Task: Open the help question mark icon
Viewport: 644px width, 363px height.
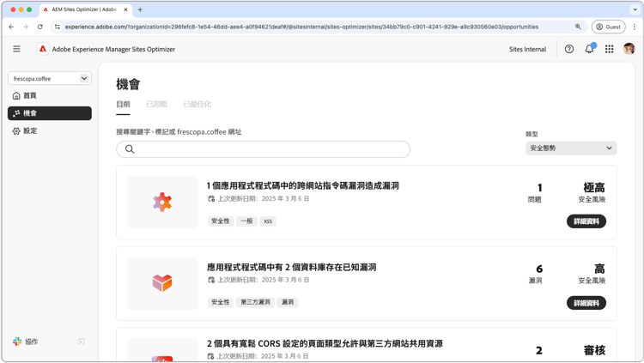Action: pyautogui.click(x=568, y=49)
